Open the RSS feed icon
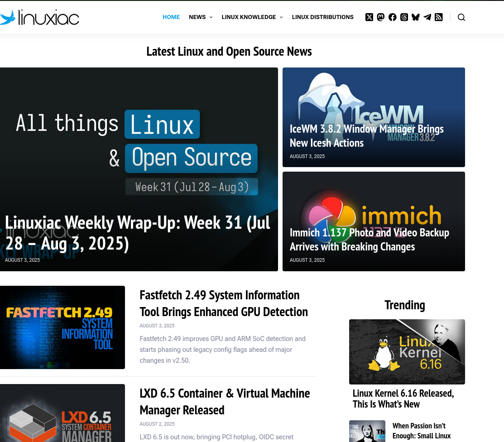Viewport: 504px width, 442px height. coord(439,17)
